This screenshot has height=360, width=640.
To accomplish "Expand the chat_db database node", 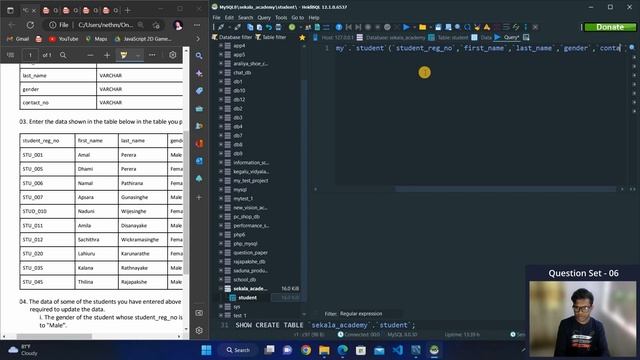I will [221, 72].
